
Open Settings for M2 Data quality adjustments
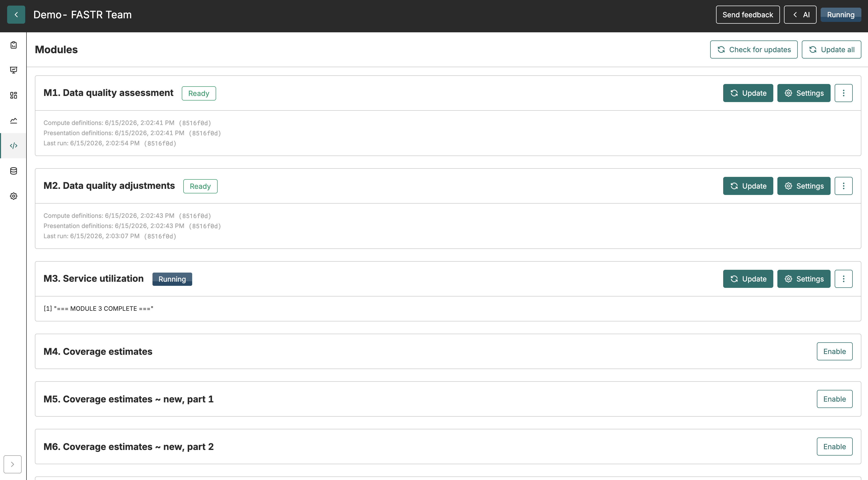point(804,186)
